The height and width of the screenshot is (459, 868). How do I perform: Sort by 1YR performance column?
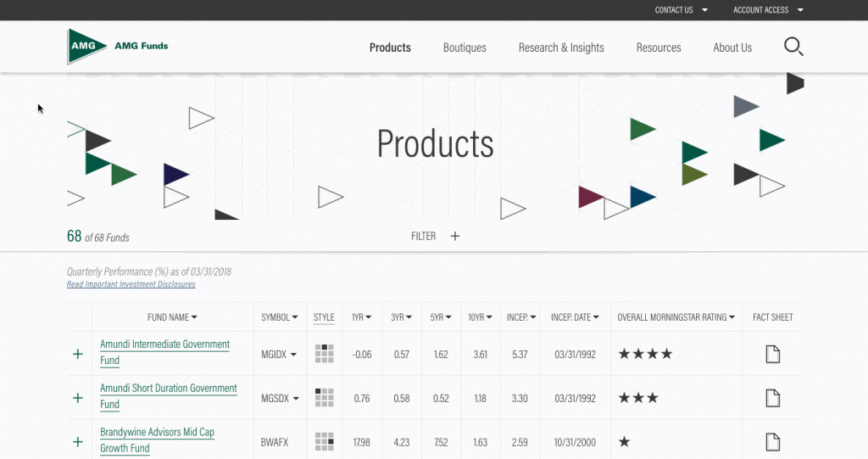pos(362,317)
